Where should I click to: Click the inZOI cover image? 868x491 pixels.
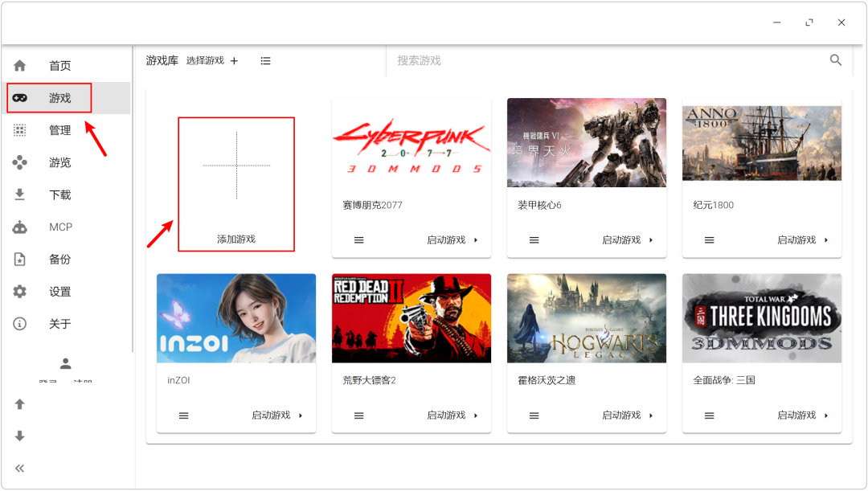coord(236,318)
